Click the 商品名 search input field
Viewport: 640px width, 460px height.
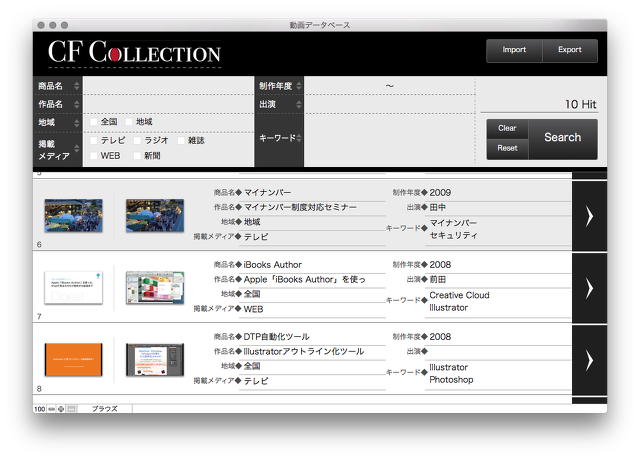[166, 86]
